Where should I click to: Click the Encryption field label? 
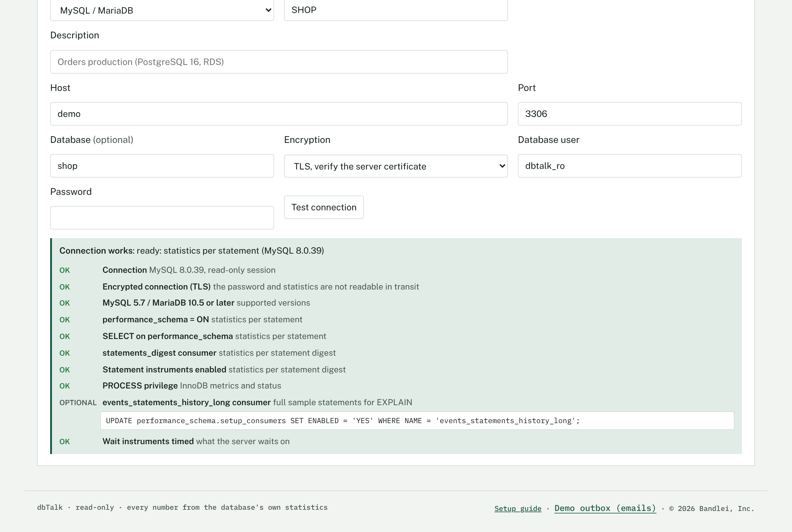click(307, 140)
